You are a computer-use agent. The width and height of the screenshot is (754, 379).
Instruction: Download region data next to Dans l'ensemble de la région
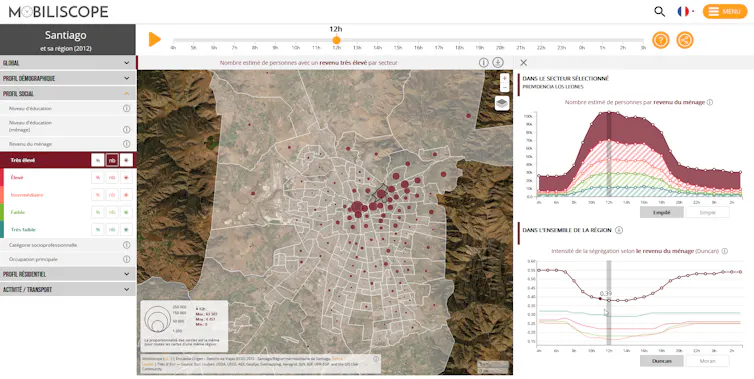point(619,230)
